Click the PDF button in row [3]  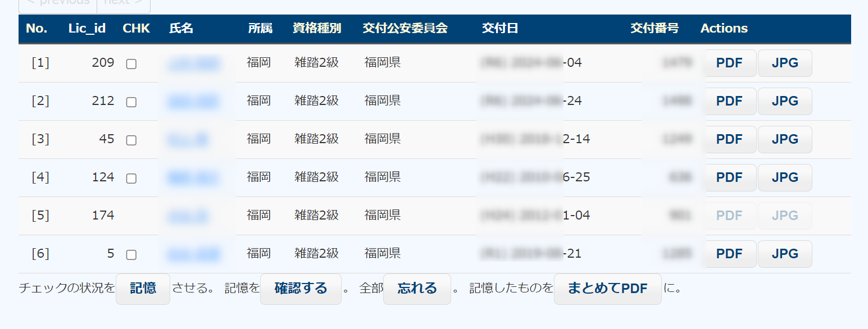pos(729,140)
